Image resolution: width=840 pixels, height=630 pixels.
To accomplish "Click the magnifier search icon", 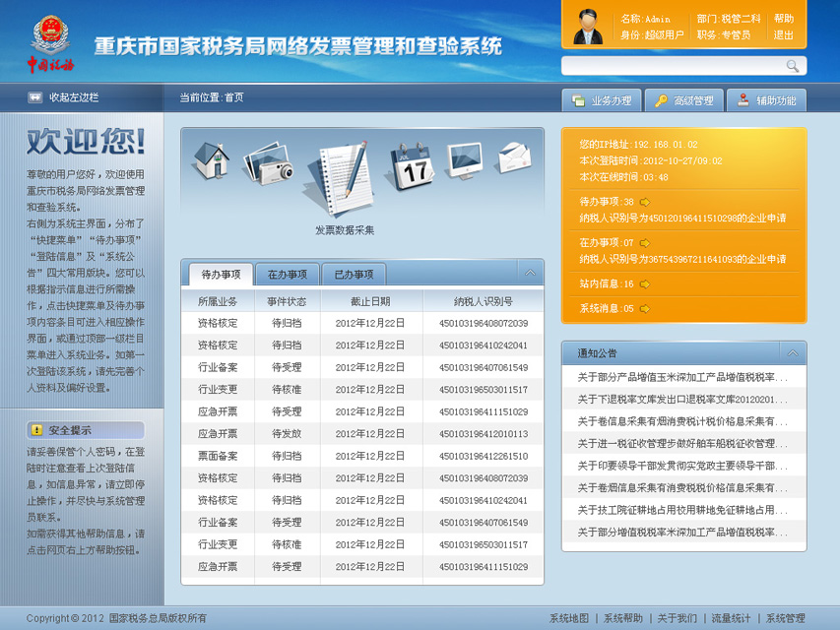I will 793,66.
